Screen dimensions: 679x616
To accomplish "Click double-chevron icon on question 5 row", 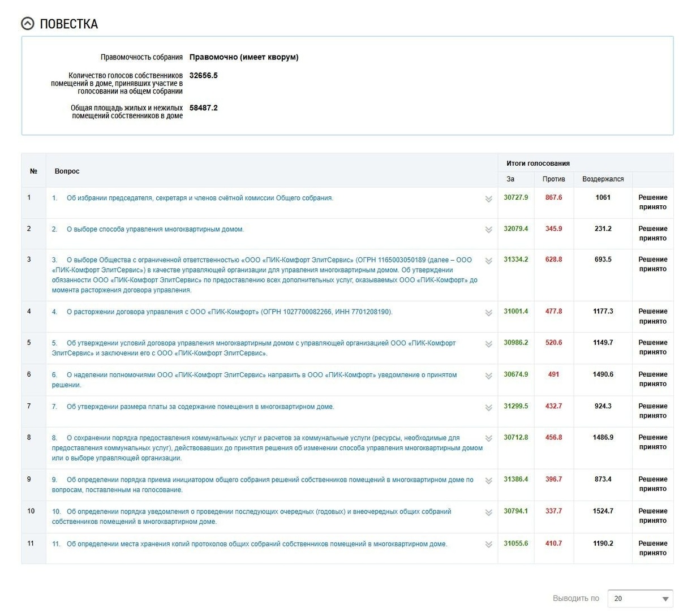I will pos(488,344).
